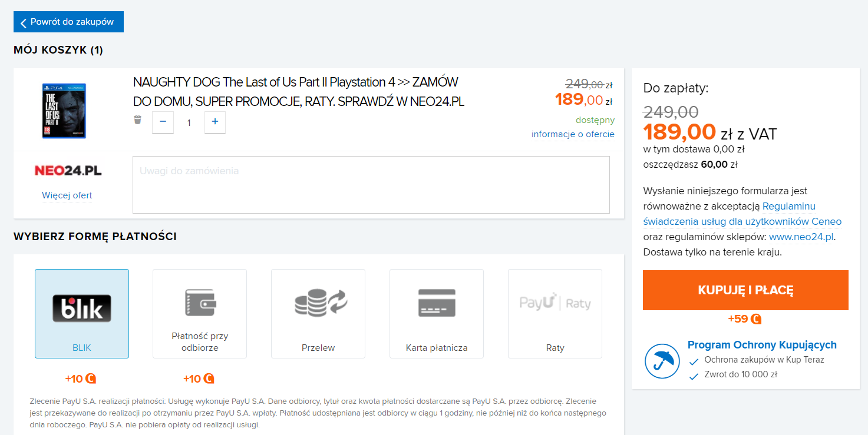Select BLIK as the payment method
This screenshot has height=435, width=868.
point(82,314)
